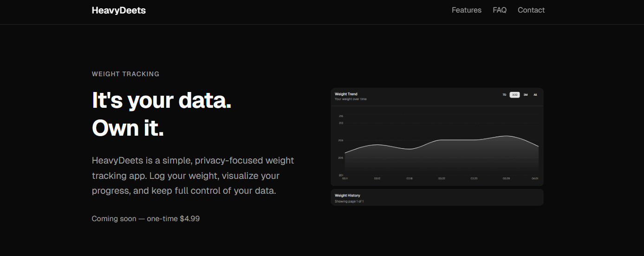Click the 03.11 date label on the chart axis

pyautogui.click(x=345, y=178)
